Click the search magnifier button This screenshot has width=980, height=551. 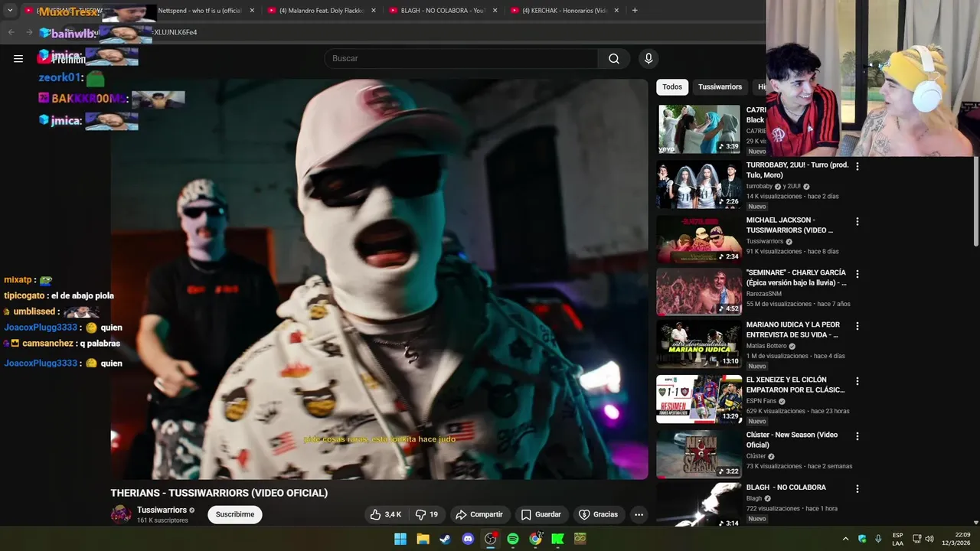614,59
